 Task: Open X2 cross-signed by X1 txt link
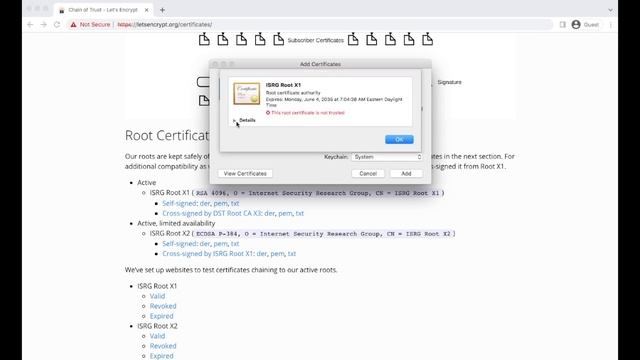292,253
